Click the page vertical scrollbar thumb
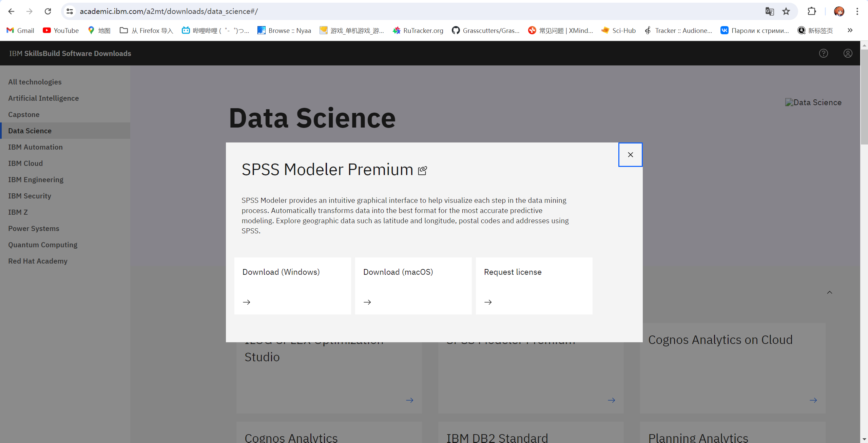 [x=864, y=97]
